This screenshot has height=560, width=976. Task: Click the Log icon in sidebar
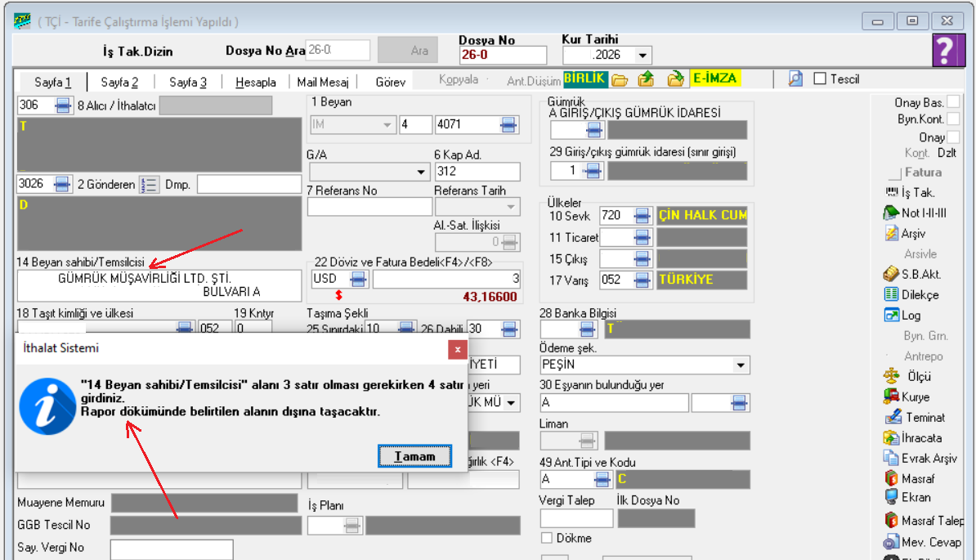point(891,315)
